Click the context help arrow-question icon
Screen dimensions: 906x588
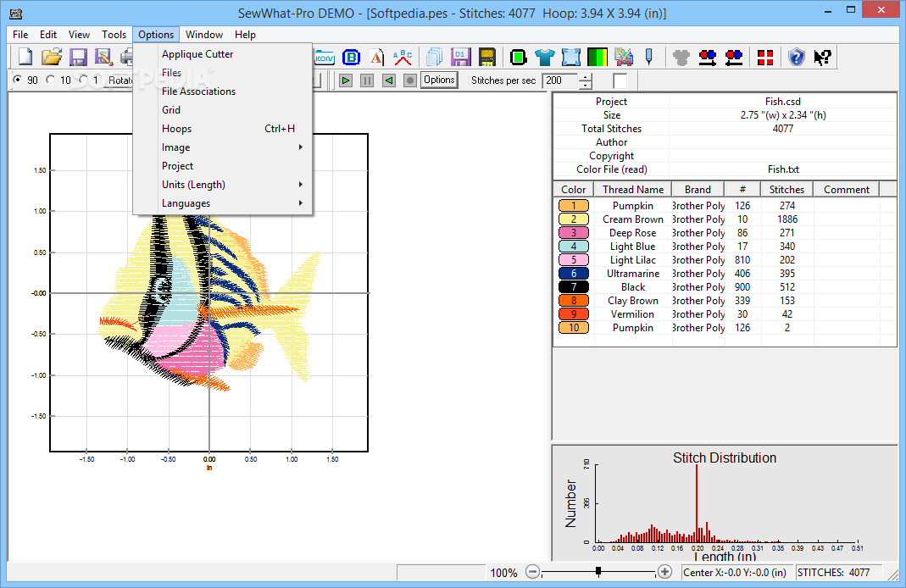tap(822, 57)
